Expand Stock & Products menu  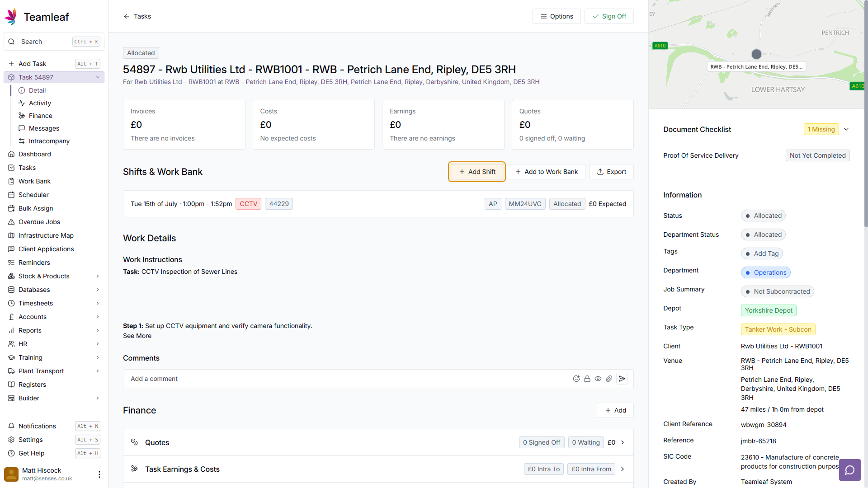[x=98, y=276]
